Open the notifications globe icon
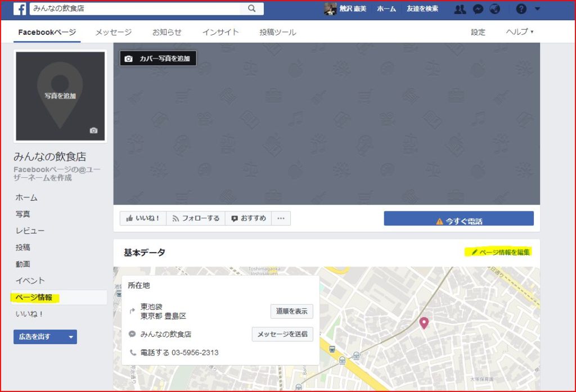Viewport: 576px width, 392px height. [496, 8]
